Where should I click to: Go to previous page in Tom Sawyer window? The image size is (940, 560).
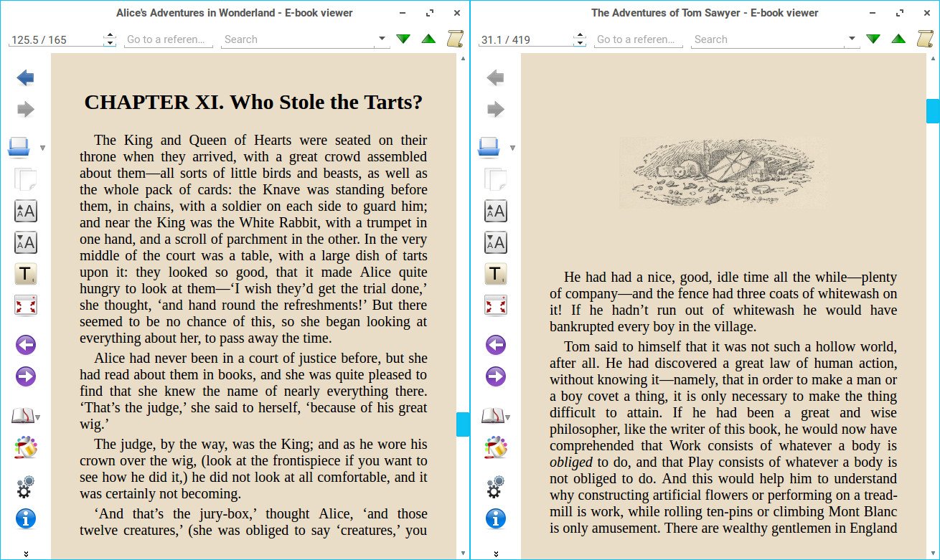(496, 345)
